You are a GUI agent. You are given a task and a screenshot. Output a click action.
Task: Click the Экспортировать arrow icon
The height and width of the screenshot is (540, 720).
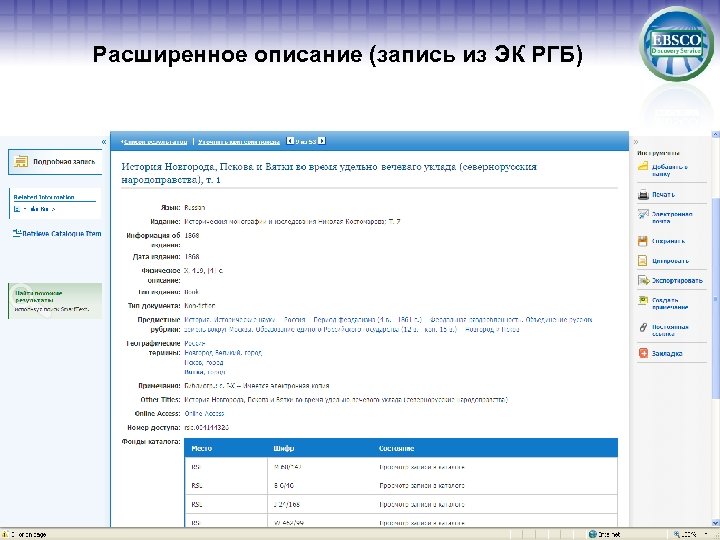(x=643, y=280)
